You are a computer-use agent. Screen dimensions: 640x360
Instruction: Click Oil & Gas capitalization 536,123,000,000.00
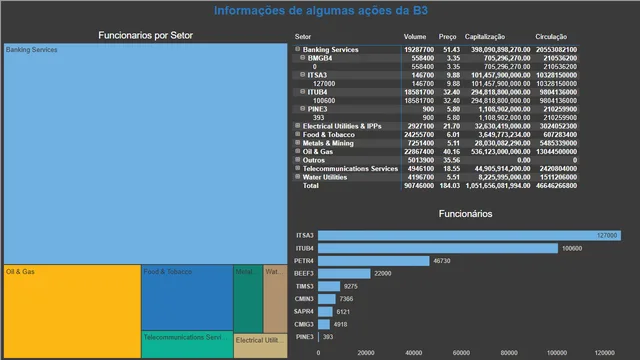[x=500, y=151]
